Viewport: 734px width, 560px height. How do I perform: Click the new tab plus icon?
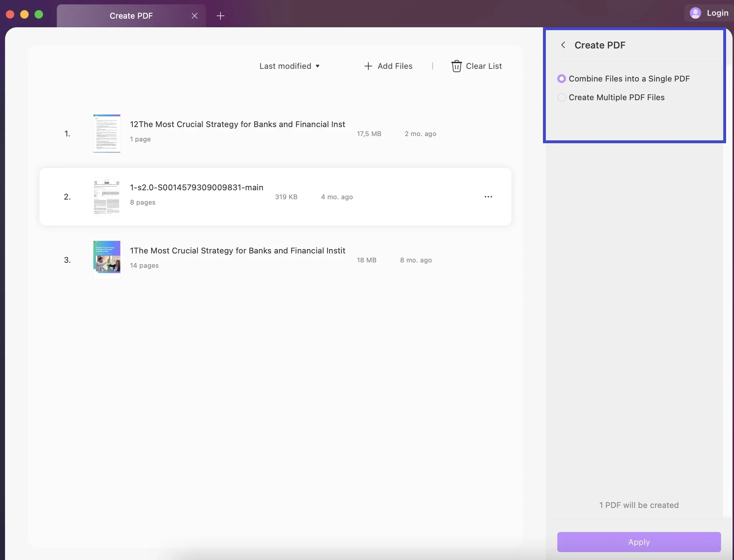tap(220, 16)
